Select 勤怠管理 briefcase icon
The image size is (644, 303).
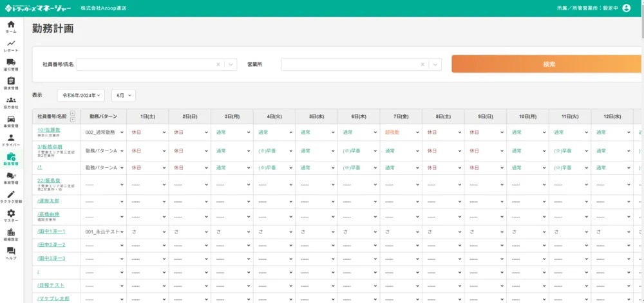click(x=11, y=156)
